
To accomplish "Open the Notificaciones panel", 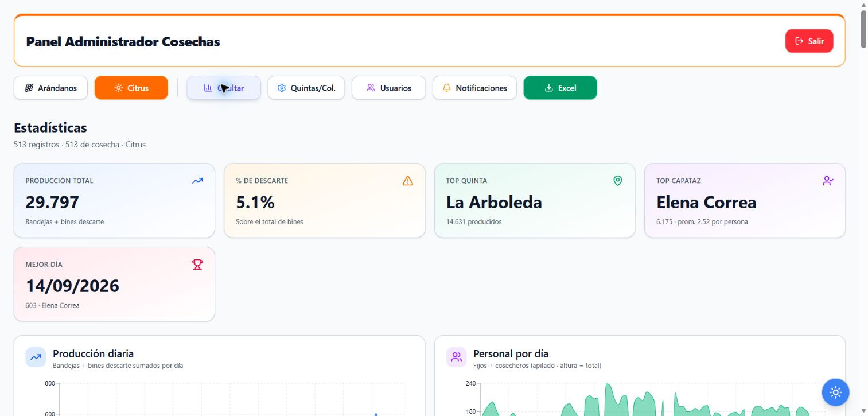I will point(474,88).
